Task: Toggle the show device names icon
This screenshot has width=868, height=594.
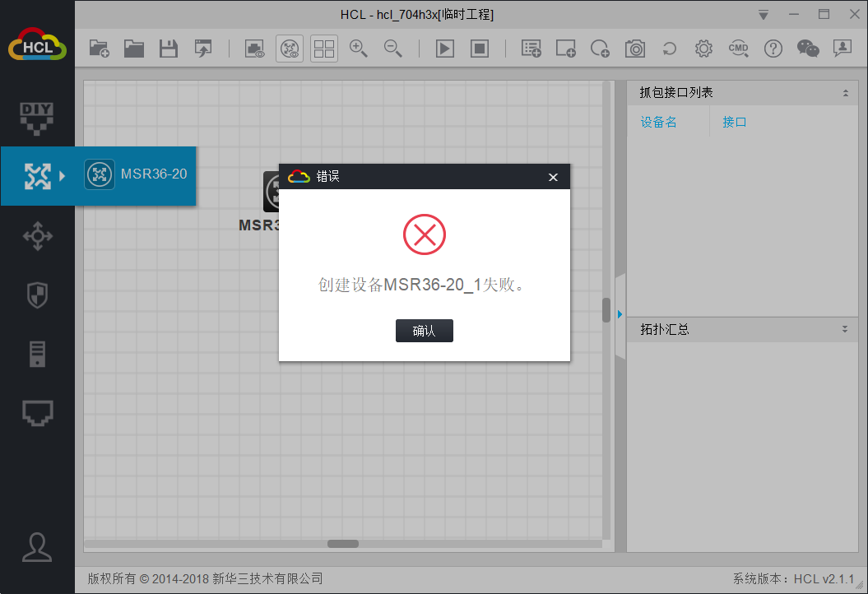Action: click(290, 49)
